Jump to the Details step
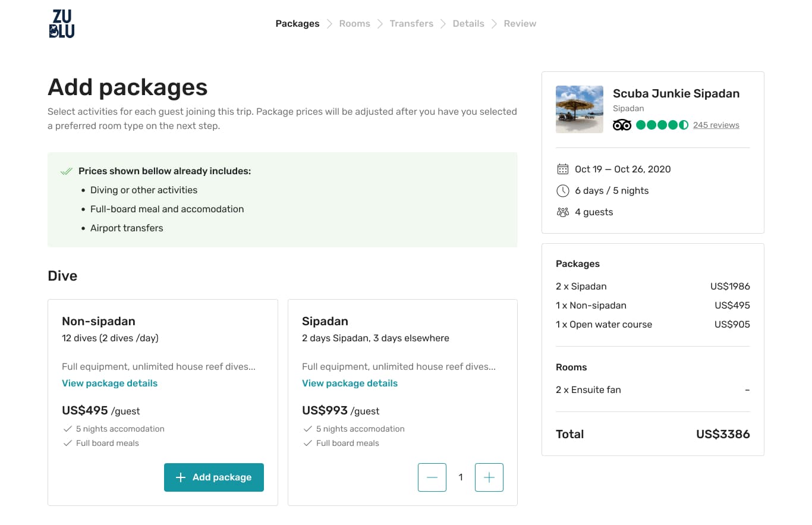 (x=468, y=24)
